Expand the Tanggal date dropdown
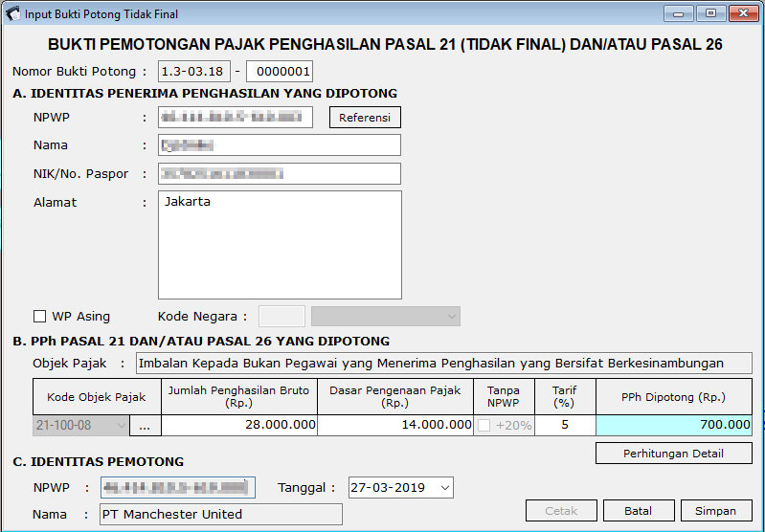This screenshot has height=532, width=765. 445,488
